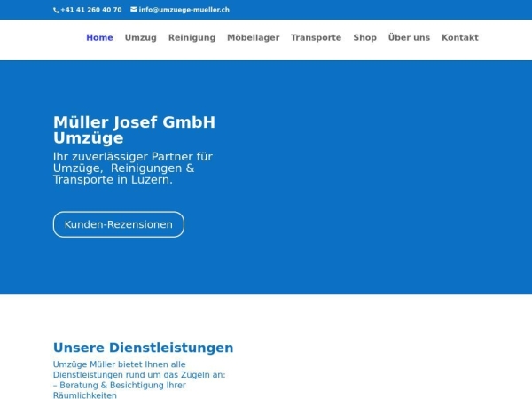
Task: Select the Unsere Dienstleistungen heading
Action: pos(143,348)
